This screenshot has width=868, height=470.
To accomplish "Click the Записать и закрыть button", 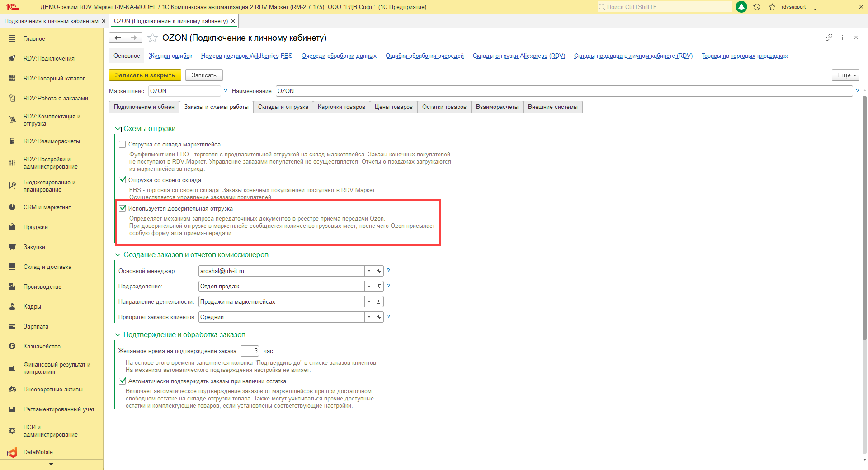I will coord(145,75).
